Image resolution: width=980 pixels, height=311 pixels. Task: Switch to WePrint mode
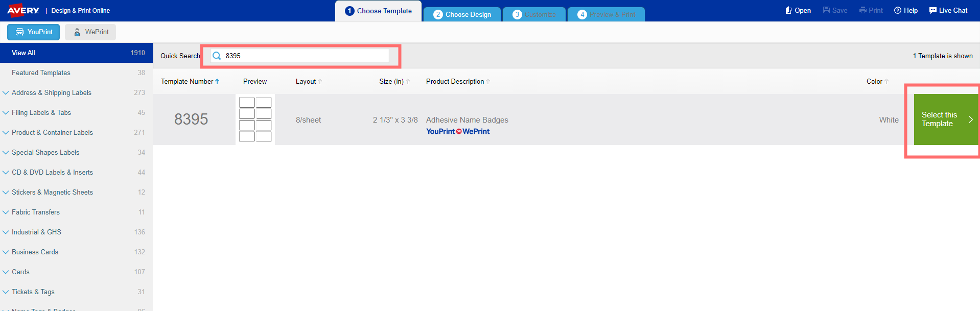(90, 32)
